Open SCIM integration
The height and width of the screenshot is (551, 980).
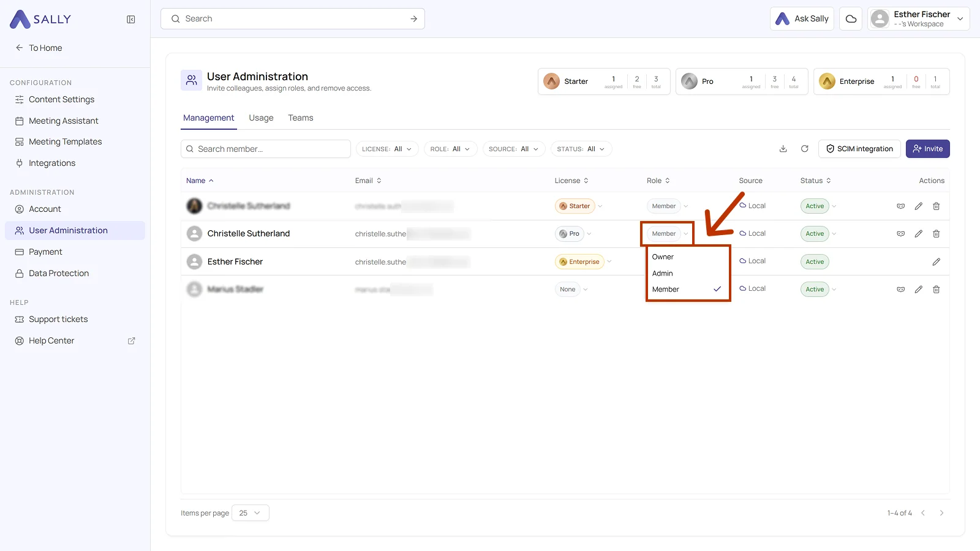tap(859, 149)
